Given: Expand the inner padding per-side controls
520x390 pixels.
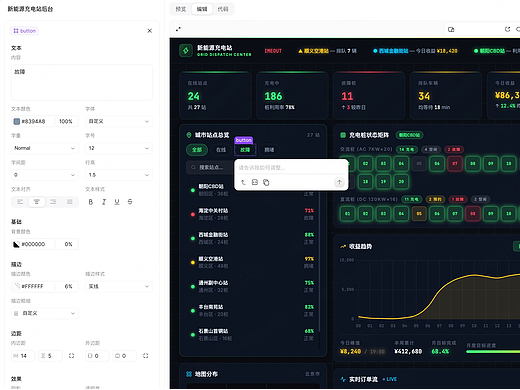Looking at the screenshot, I should [71, 356].
